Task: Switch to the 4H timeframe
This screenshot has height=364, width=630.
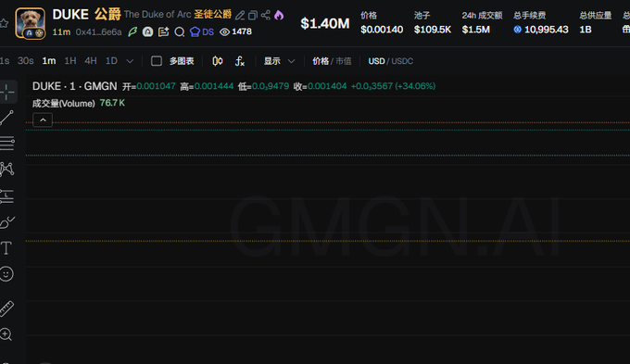Action: coord(91,61)
